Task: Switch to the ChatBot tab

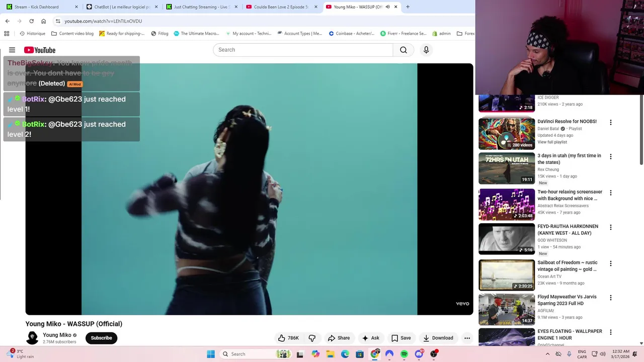Action: [x=122, y=7]
